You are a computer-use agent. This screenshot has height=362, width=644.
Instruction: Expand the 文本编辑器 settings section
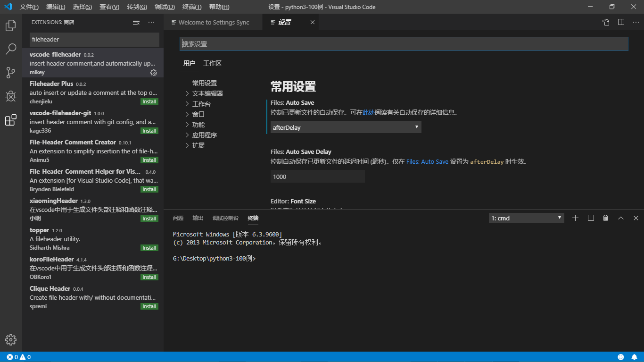click(x=209, y=93)
